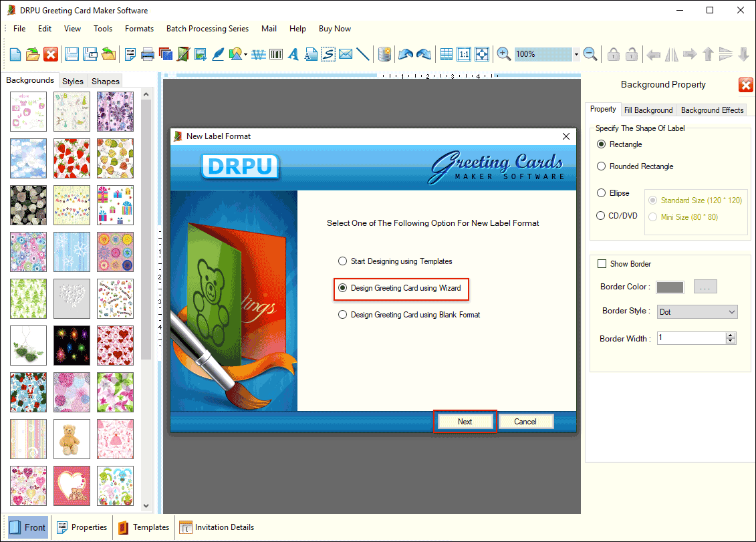Viewport: 756px width, 542px height.
Task: Click the border color browse (...) button
Action: click(x=705, y=287)
